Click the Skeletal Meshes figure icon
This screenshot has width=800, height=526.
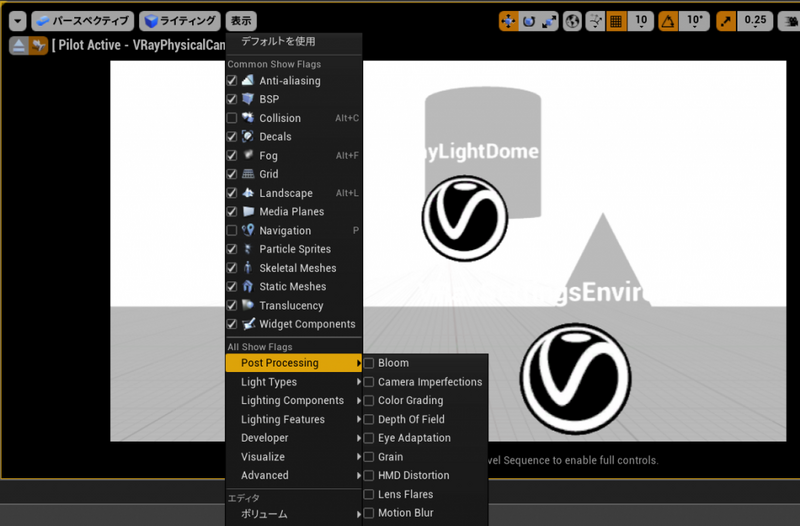click(248, 267)
